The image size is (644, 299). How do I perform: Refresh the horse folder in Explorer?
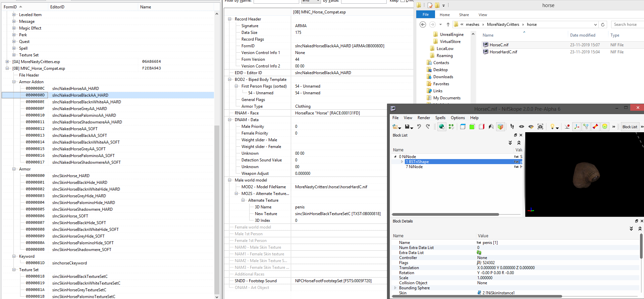coord(603,24)
